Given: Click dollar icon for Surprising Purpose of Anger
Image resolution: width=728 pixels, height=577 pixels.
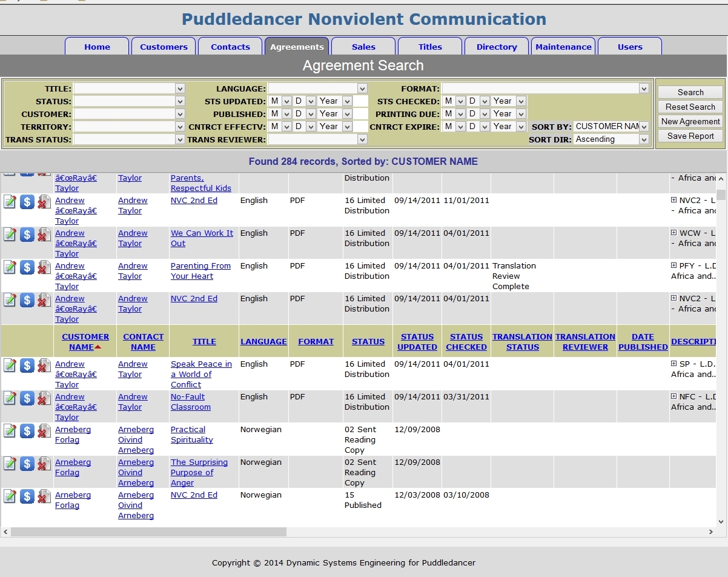Looking at the screenshot, I should pos(27,464).
